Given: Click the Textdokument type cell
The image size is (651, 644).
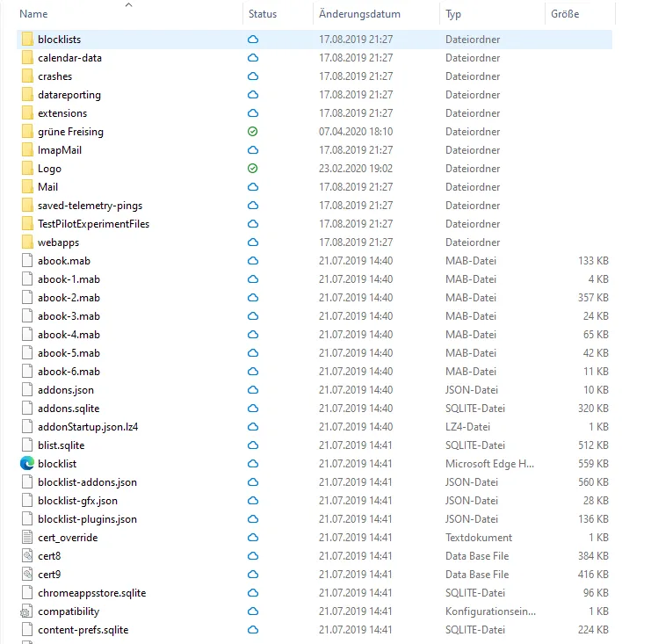Looking at the screenshot, I should (479, 538).
